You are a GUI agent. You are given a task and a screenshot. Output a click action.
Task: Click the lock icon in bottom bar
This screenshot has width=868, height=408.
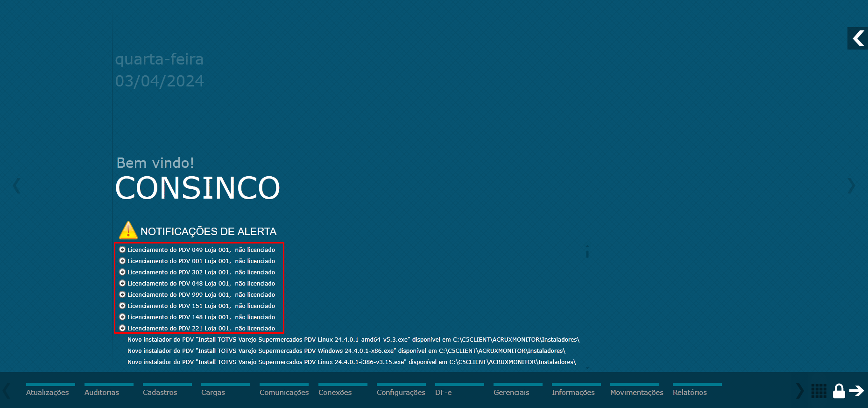[839, 391]
